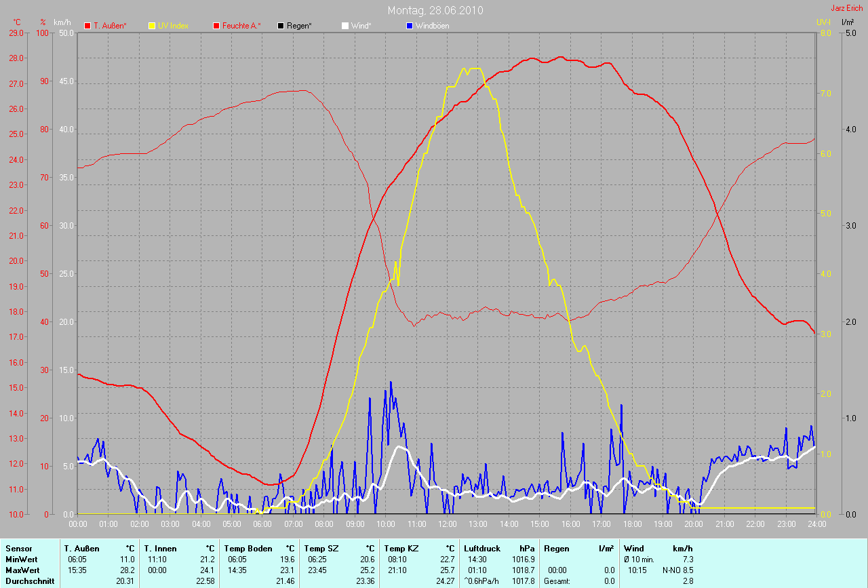Click the 12:00 time axis marker
868x588 pixels.
(x=447, y=524)
